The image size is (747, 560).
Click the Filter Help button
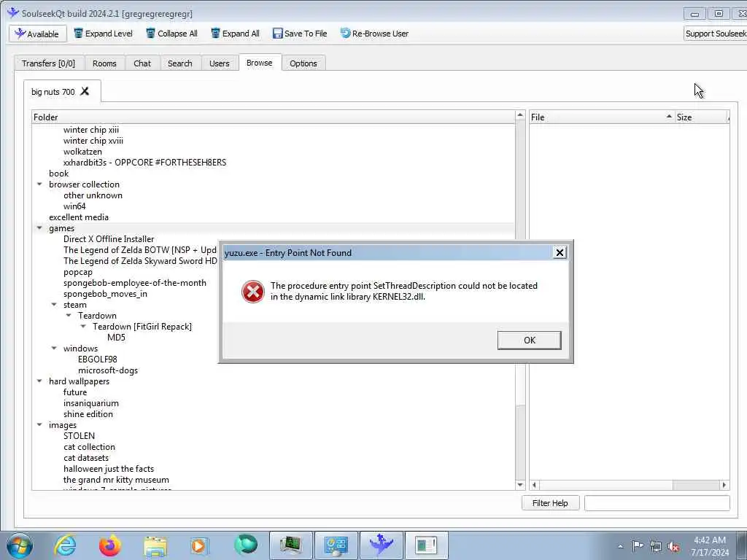(550, 503)
